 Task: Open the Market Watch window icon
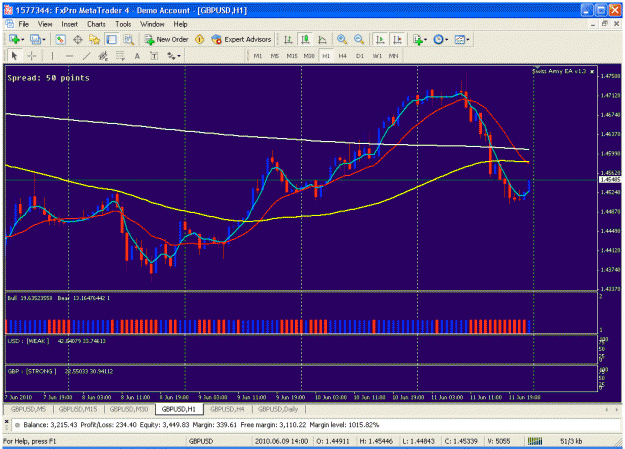click(x=61, y=39)
